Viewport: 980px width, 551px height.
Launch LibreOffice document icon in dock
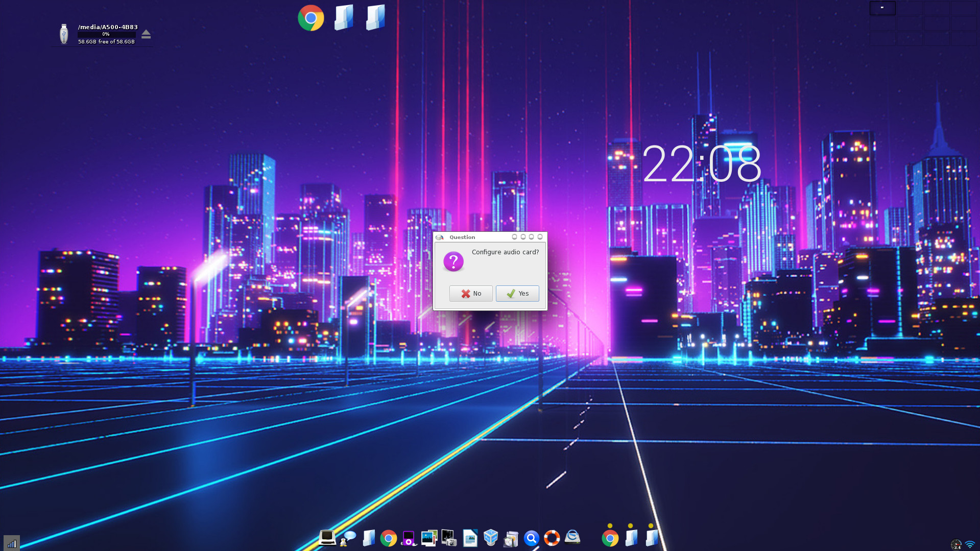point(470,538)
